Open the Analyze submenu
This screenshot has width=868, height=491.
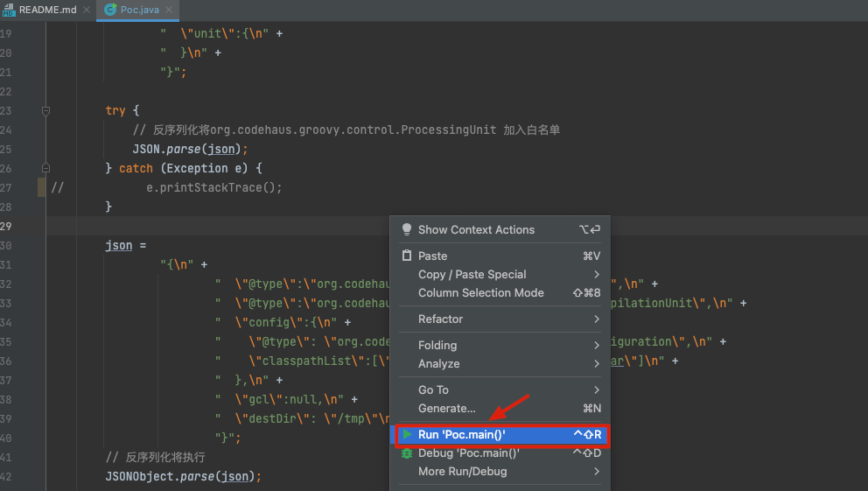(500, 364)
